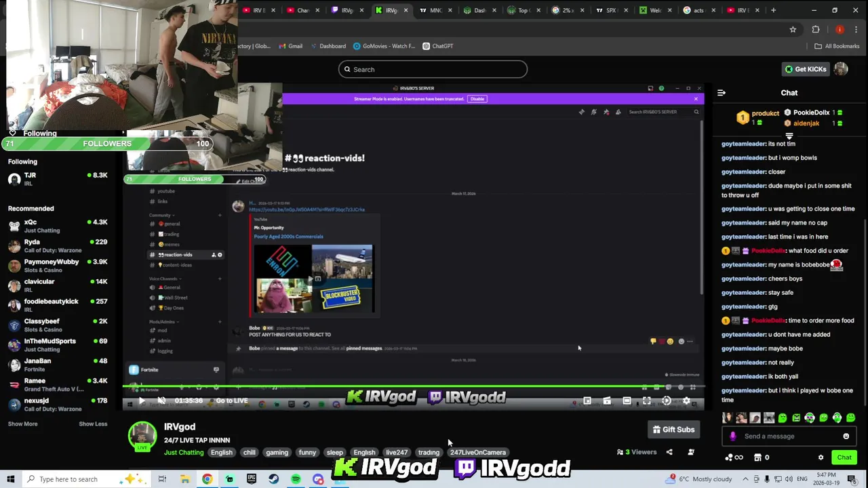
Task: Enter fullscreen on the video player
Action: coord(647,401)
